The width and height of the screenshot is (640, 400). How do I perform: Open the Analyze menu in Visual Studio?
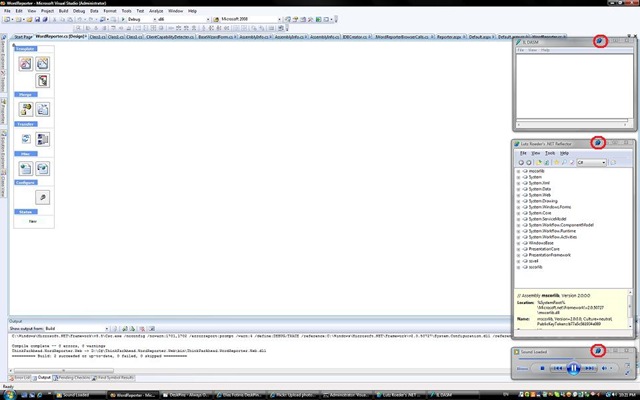coord(156,11)
